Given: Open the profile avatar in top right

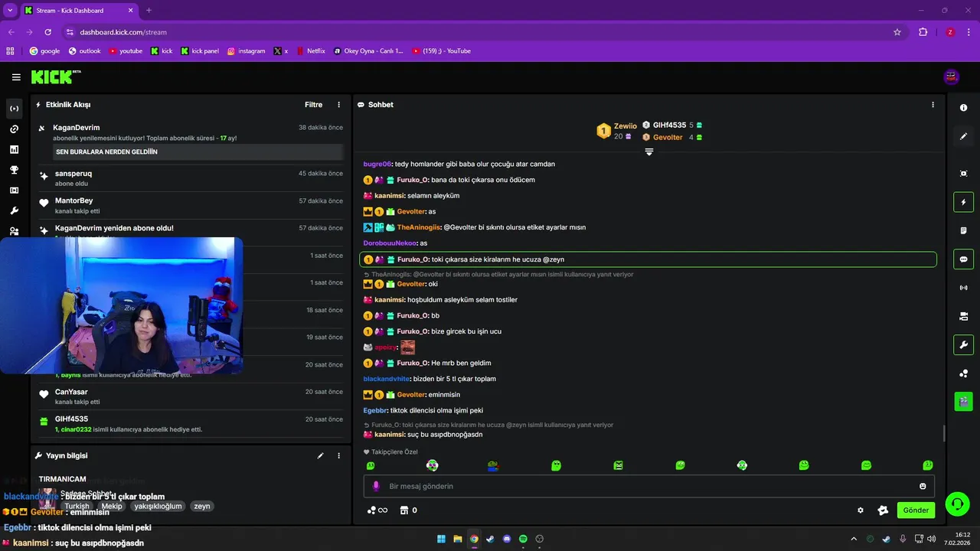Looking at the screenshot, I should pyautogui.click(x=952, y=77).
